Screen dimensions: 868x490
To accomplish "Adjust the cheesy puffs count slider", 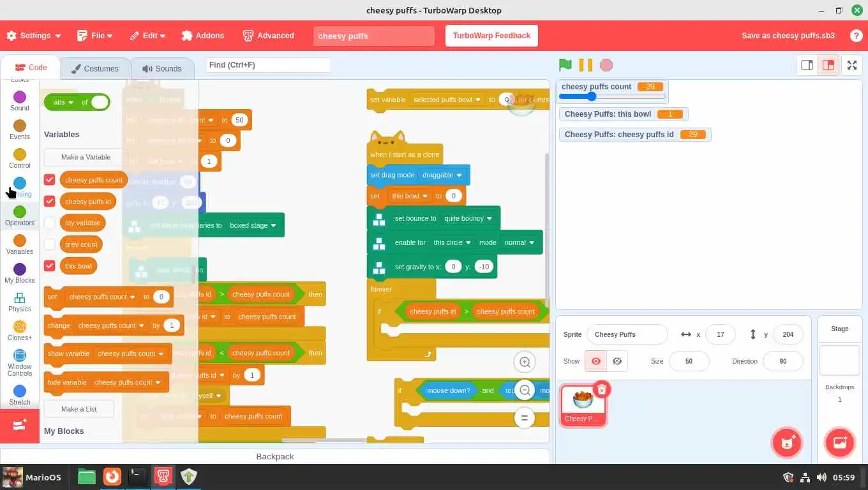I will tap(612, 97).
